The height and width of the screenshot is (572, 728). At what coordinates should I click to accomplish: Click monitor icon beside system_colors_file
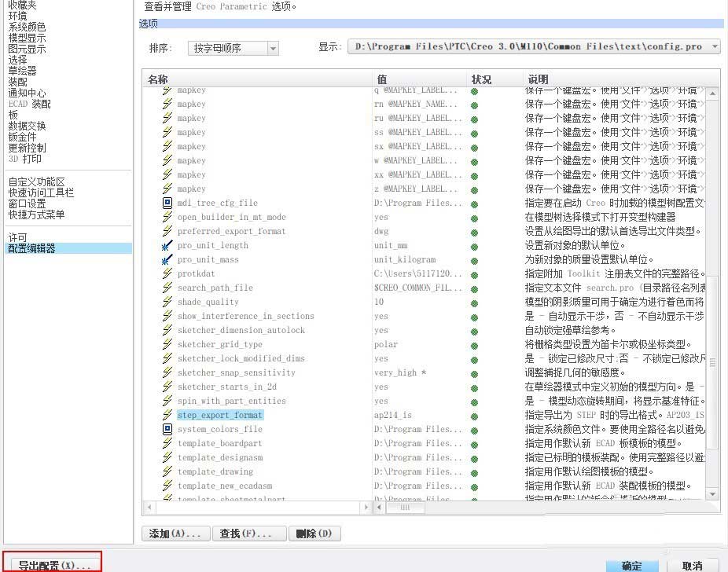[x=167, y=429]
